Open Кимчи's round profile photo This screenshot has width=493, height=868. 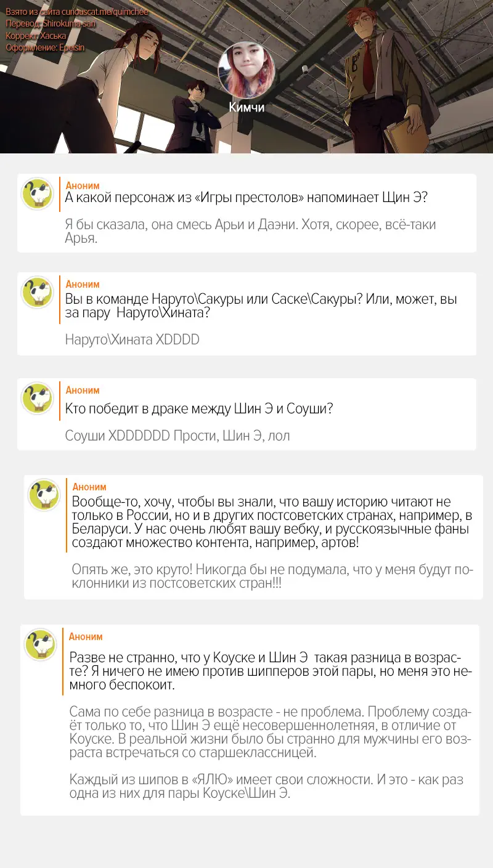[x=246, y=70]
